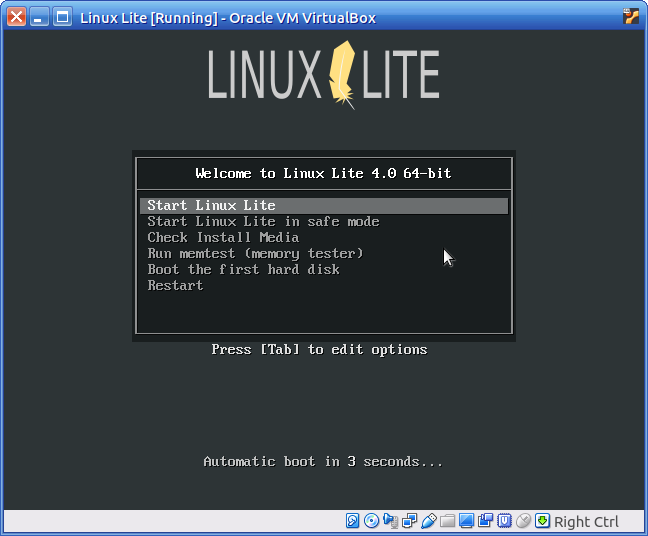Click Welcome to Linux Lite 4.0 64-bit heading
648x536 pixels.
pyautogui.click(x=323, y=173)
